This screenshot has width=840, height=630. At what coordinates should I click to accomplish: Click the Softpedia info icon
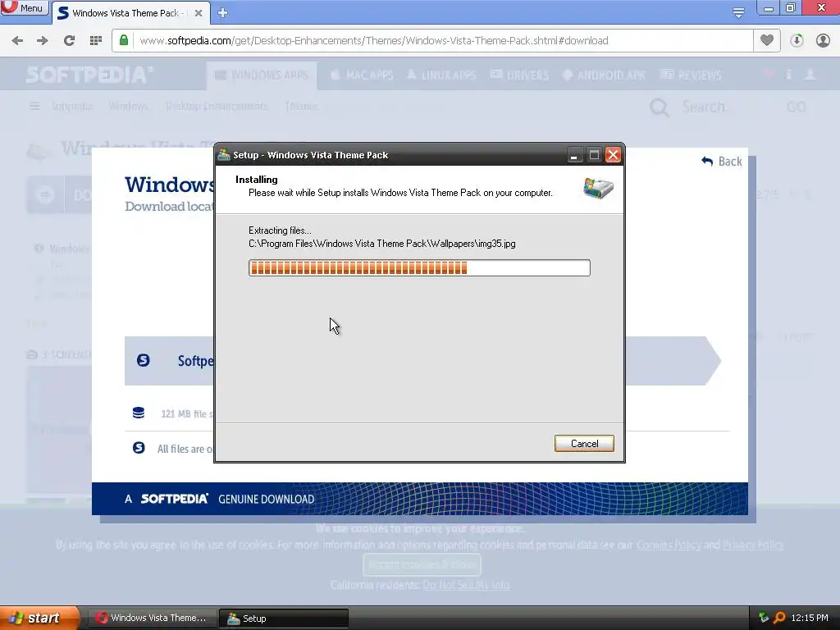(788, 75)
